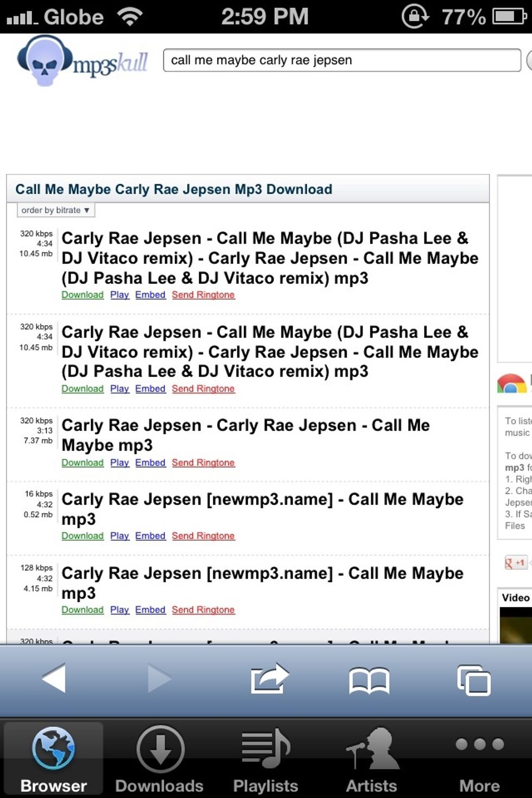Click the mp3skull skull logo
The height and width of the screenshot is (798, 532).
click(46, 61)
